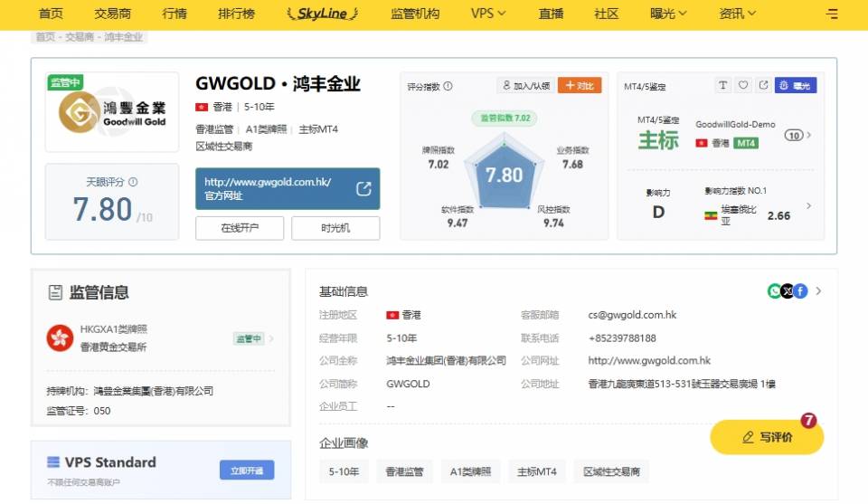Click the Hong Kong flag in 注册地区 row
868x504 pixels.
(x=392, y=315)
